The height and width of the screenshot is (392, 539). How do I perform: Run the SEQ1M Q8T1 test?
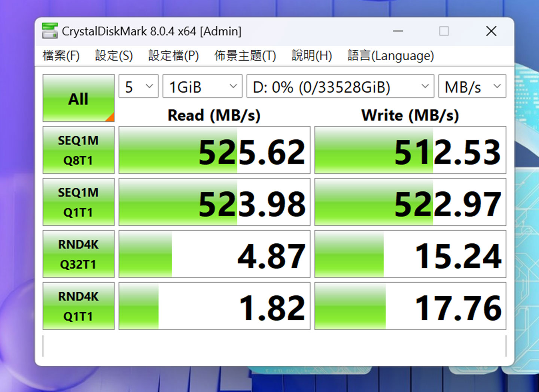[78, 150]
